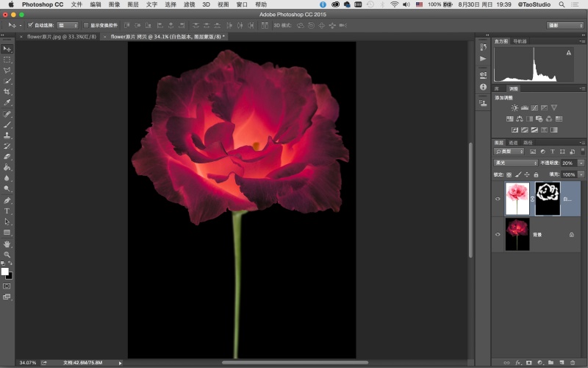588x368 pixels.
Task: Toggle lock transparent pixels
Action: coord(509,174)
